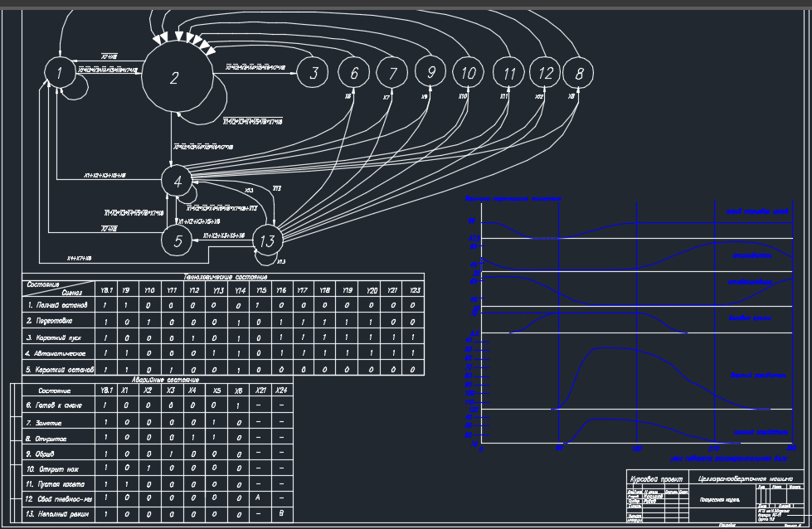Click state node 1 circle
The image size is (812, 529).
click(x=59, y=74)
